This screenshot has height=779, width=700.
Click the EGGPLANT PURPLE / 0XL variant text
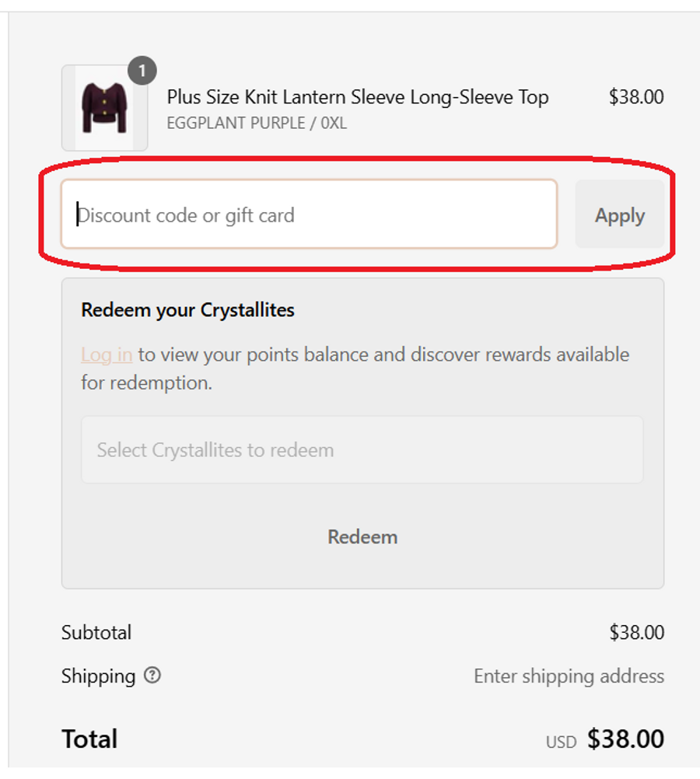pyautogui.click(x=257, y=123)
